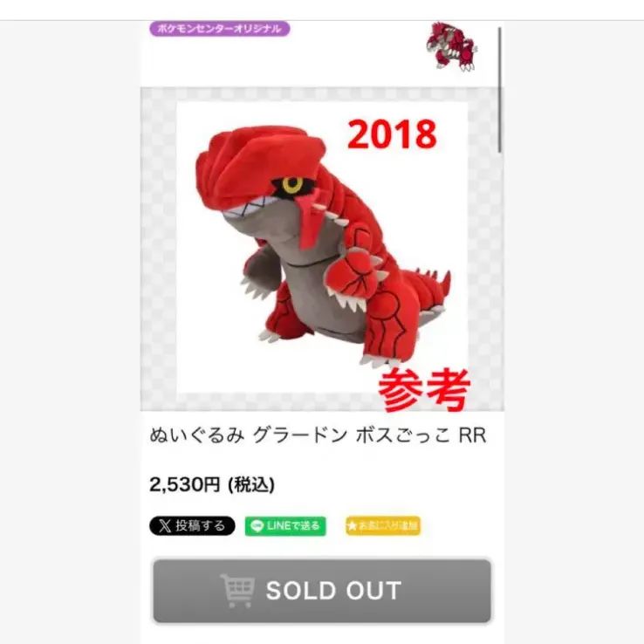Click the (税込) tax-included label
This screenshot has height=644, width=644.
click(x=251, y=484)
